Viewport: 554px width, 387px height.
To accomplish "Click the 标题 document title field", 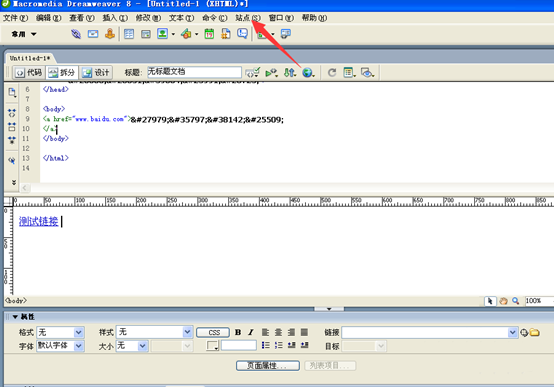I will pyautogui.click(x=194, y=72).
